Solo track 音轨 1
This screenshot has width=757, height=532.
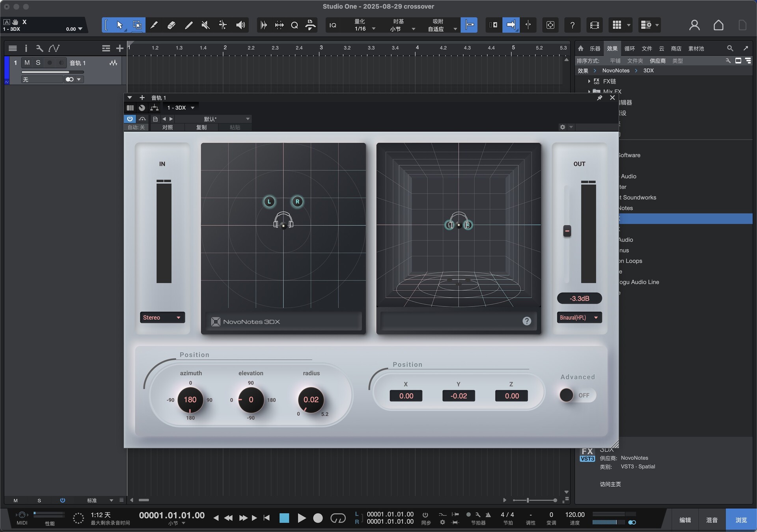(38, 63)
